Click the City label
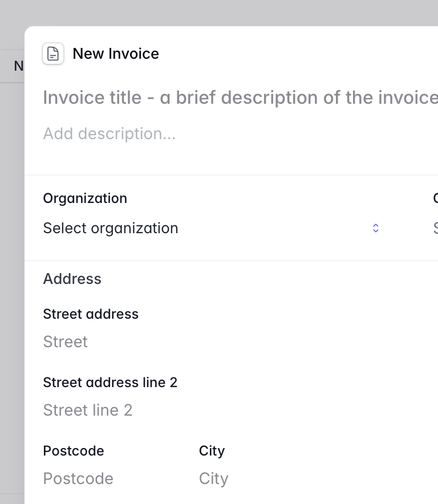 pos(212,451)
